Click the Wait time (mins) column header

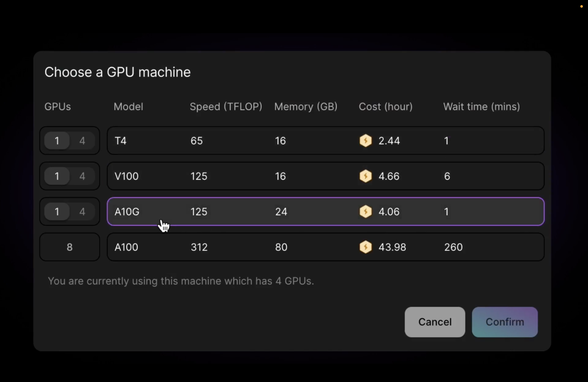coord(481,107)
